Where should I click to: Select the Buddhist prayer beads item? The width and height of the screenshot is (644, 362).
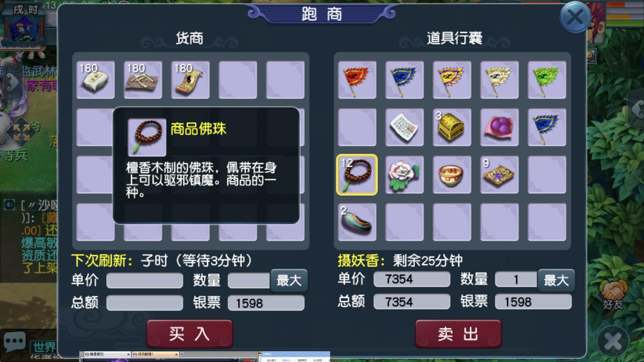click(x=357, y=175)
